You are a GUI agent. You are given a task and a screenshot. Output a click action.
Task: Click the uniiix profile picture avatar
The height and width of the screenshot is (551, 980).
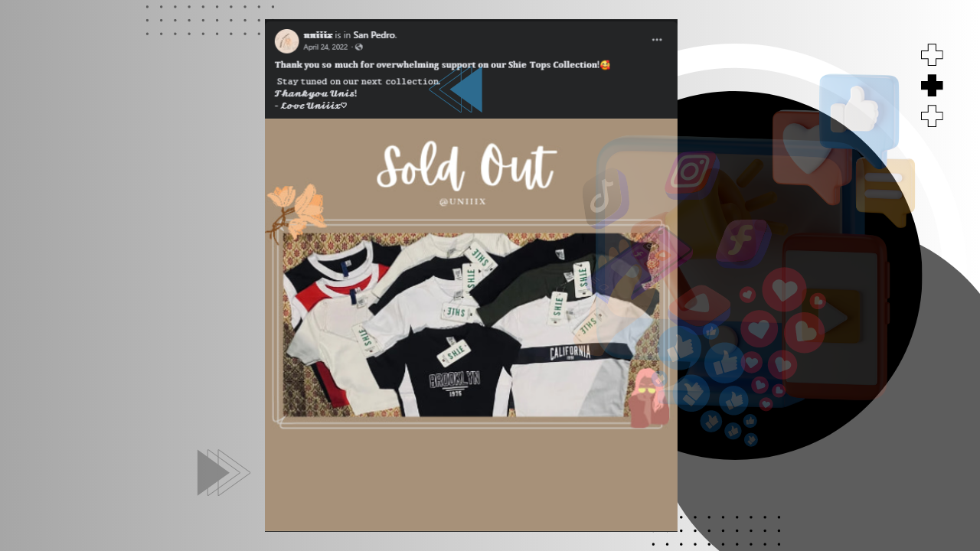[287, 41]
